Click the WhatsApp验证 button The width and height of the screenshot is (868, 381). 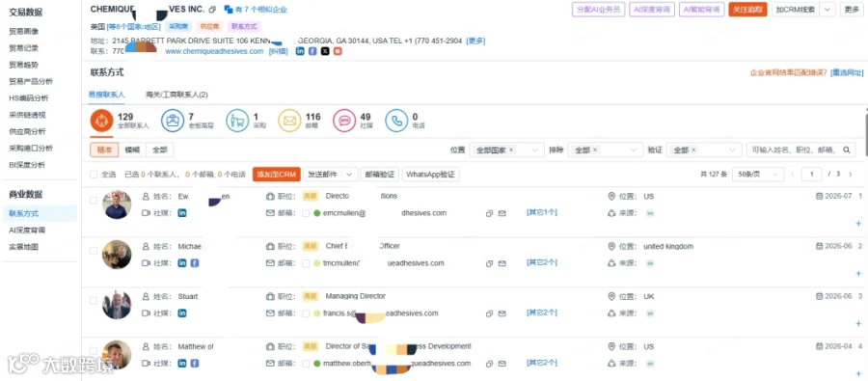click(431, 175)
